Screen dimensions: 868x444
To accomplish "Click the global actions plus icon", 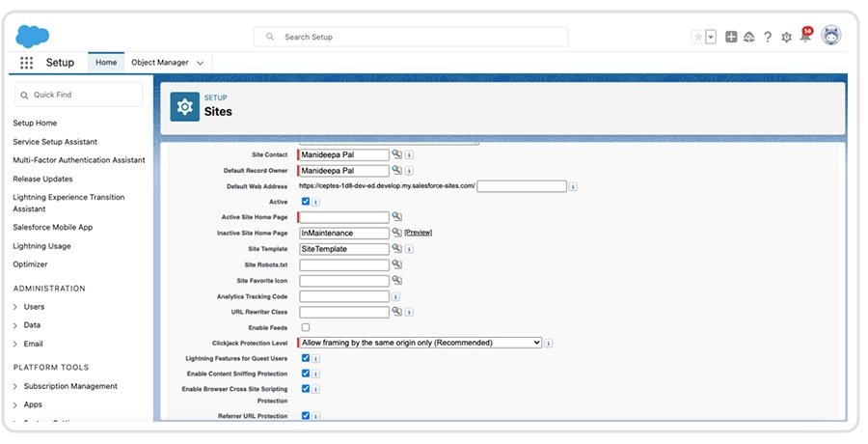I will pyautogui.click(x=731, y=37).
